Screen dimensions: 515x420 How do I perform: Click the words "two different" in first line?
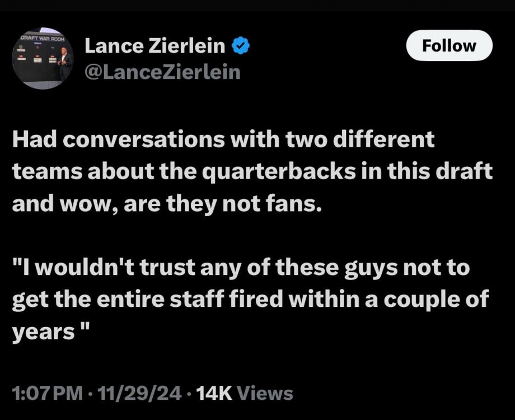click(x=369, y=139)
